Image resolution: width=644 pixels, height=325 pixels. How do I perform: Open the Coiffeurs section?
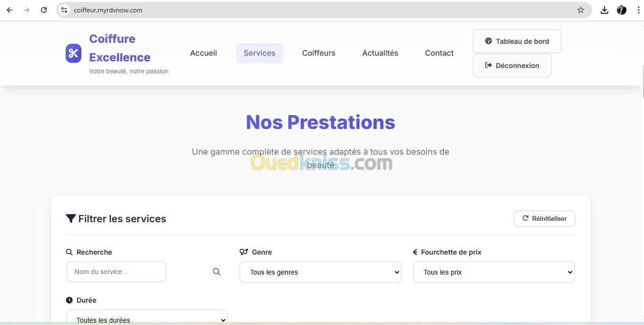tap(318, 53)
